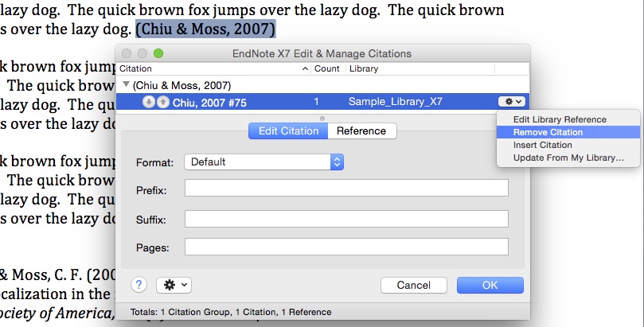The height and width of the screenshot is (327, 644).
Task: Choose Edit Library Reference menu item
Action: point(560,119)
